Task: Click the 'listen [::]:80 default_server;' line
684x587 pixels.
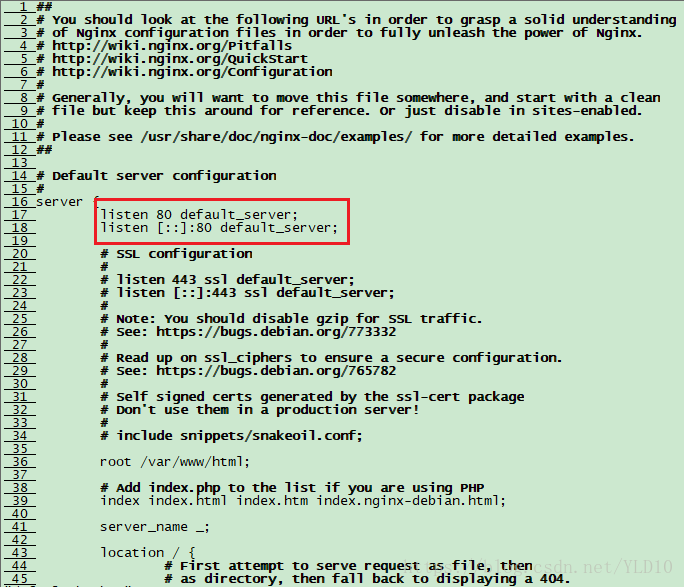Action: (x=219, y=228)
